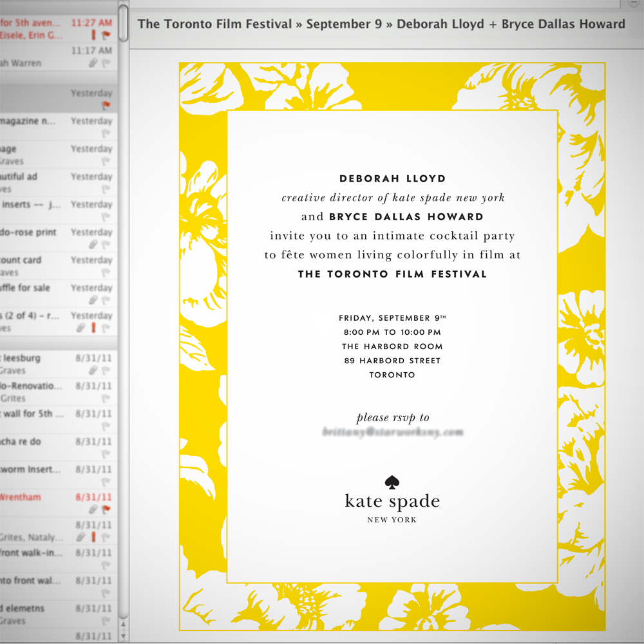Screen dimensions: 644x644
Task: Open the 'd elemetns' message
Action: coord(59,614)
